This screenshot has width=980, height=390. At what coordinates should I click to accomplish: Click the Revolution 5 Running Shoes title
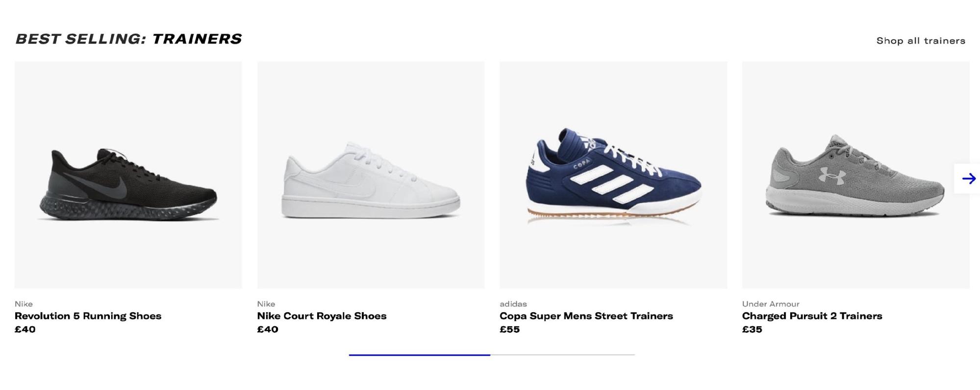(x=88, y=316)
